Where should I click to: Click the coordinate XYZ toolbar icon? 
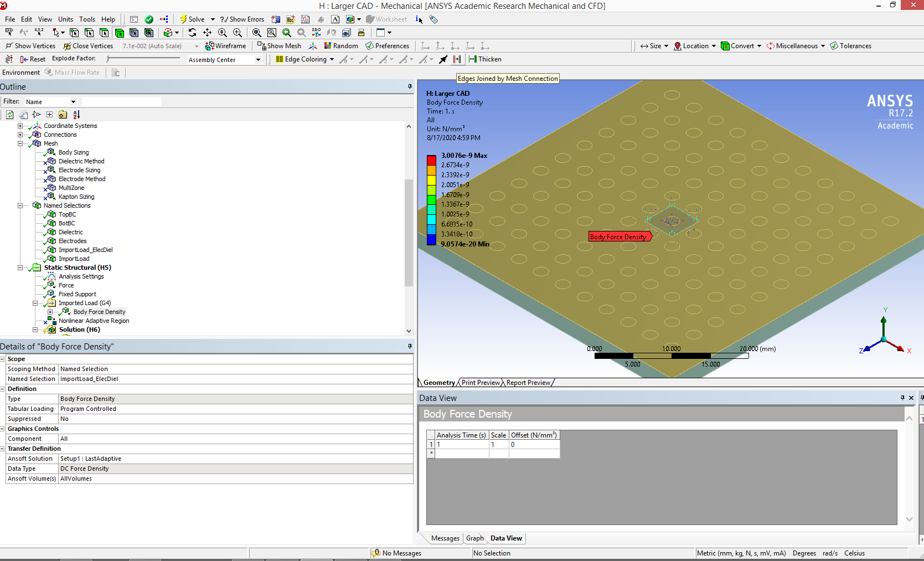click(39, 33)
